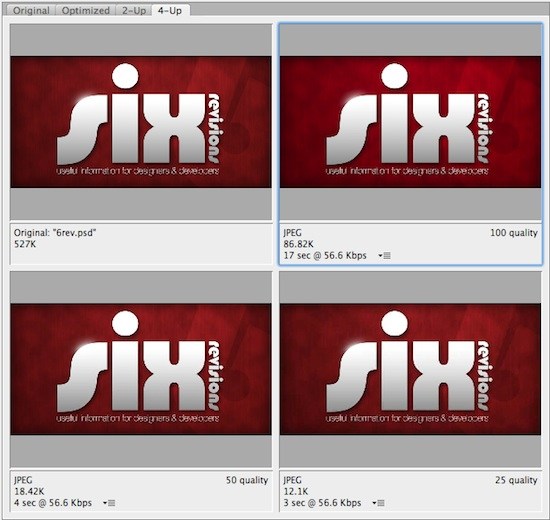550x520 pixels.
Task: Open the 2-Up view tab
Action: 134,10
